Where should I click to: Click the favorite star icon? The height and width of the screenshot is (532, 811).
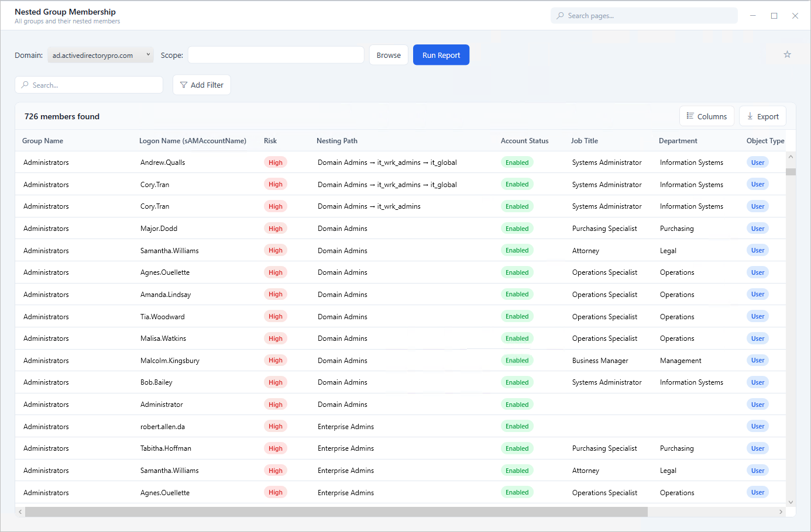tap(787, 54)
